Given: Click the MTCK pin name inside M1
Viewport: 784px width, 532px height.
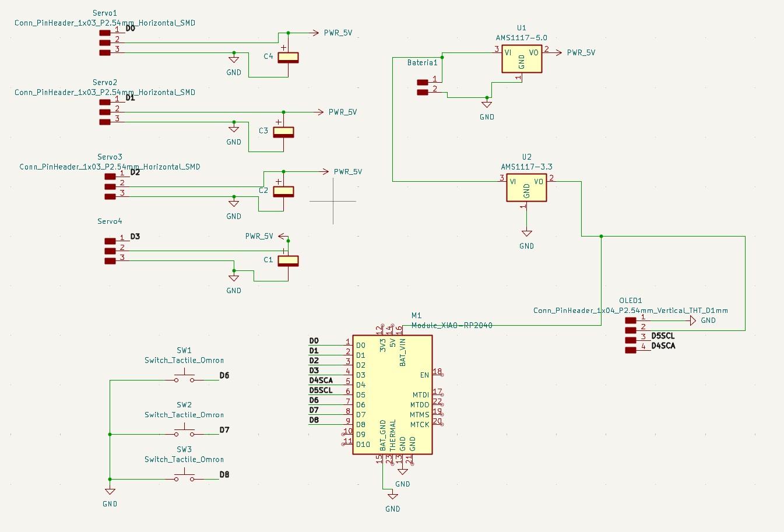Looking at the screenshot, I should [x=420, y=425].
